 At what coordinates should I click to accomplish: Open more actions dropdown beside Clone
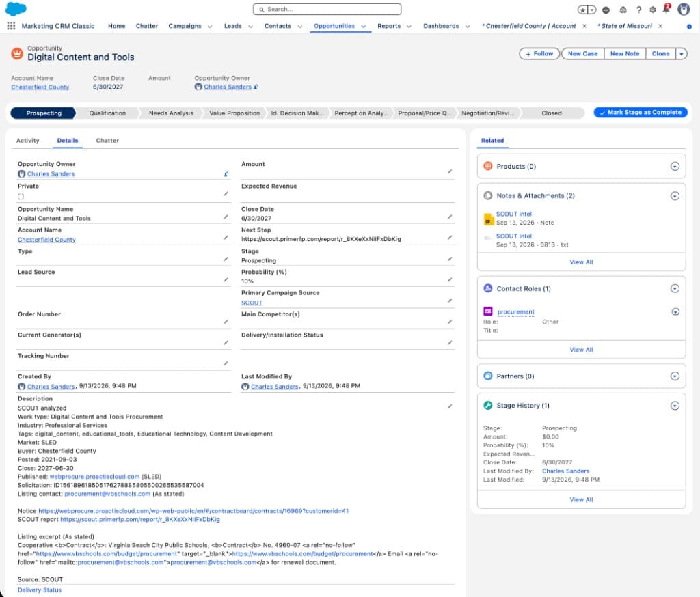click(x=682, y=54)
